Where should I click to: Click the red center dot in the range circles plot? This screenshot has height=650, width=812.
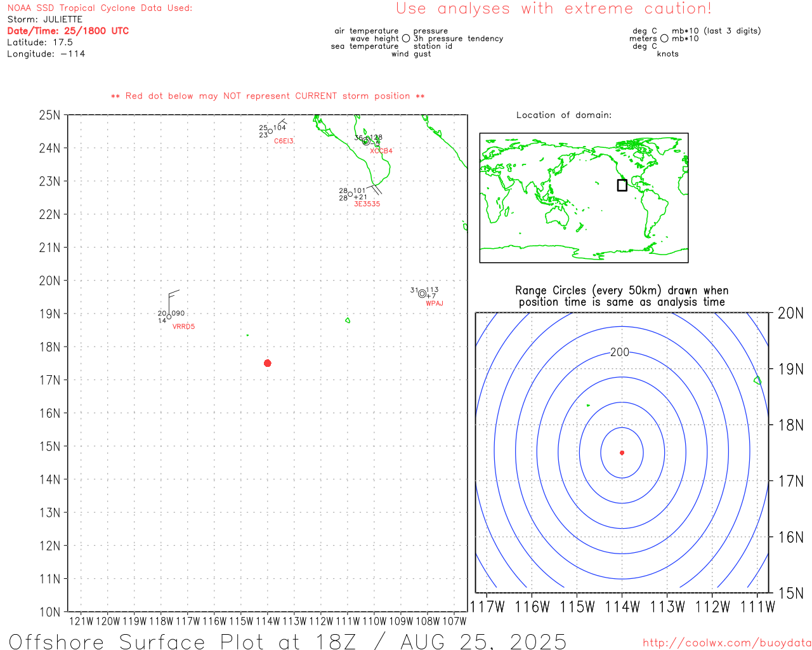[x=622, y=453]
